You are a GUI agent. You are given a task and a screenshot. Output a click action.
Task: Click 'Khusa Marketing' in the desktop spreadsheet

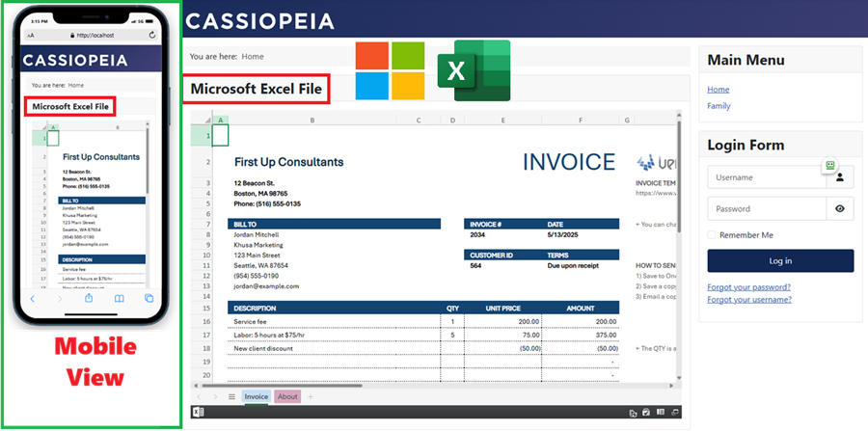[x=258, y=245]
